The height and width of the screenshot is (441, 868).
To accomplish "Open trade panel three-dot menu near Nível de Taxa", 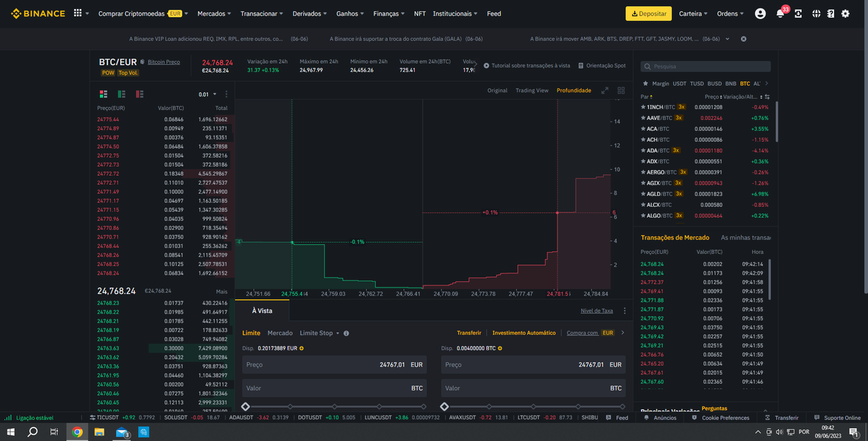I will (625, 311).
